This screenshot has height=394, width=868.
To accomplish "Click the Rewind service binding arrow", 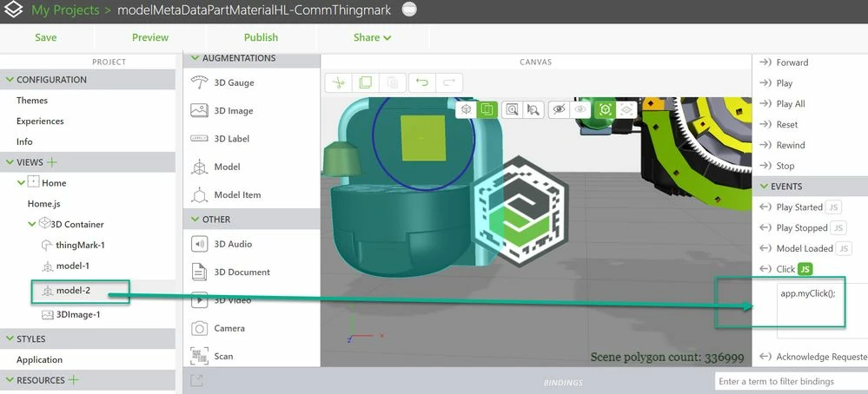I will tap(765, 145).
